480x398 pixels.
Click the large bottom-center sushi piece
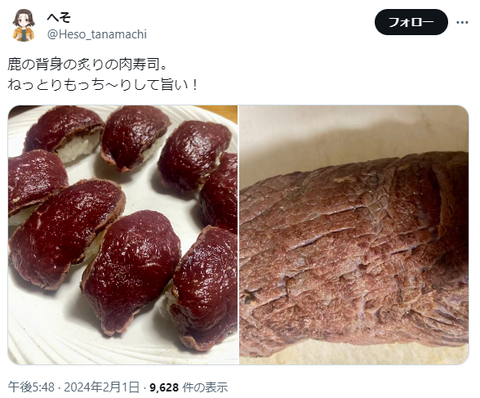[132, 270]
